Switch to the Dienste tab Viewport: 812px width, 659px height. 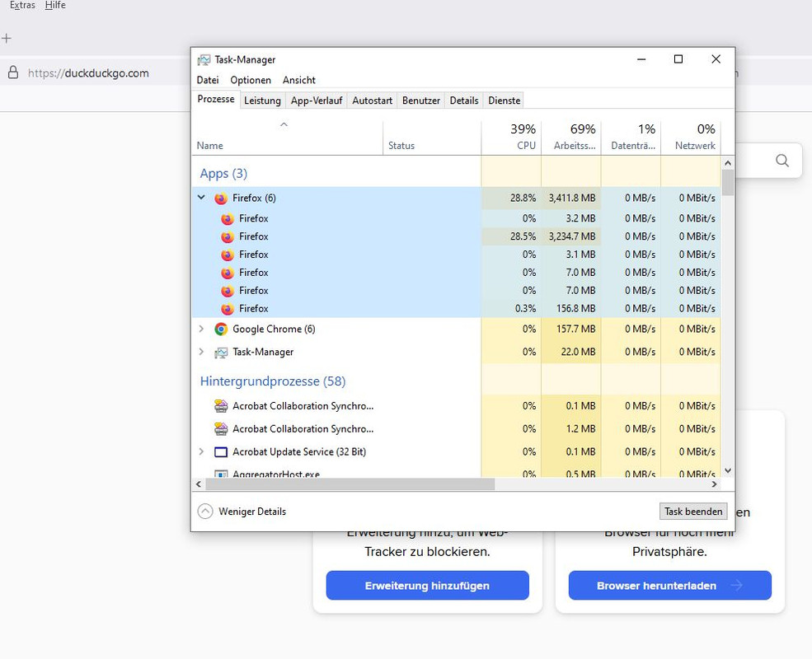(x=504, y=100)
